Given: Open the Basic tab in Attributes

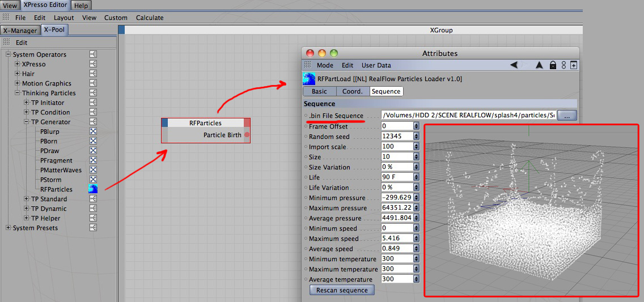Looking at the screenshot, I should [320, 91].
